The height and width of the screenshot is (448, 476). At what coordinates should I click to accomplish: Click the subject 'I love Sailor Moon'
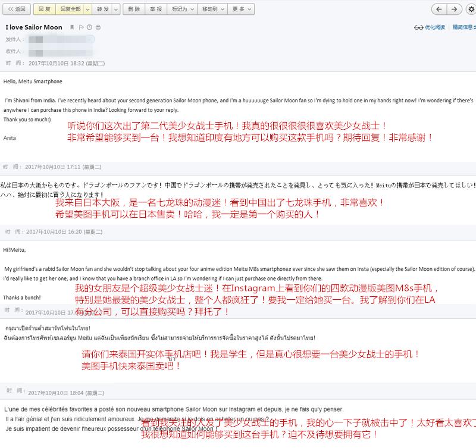pos(34,27)
